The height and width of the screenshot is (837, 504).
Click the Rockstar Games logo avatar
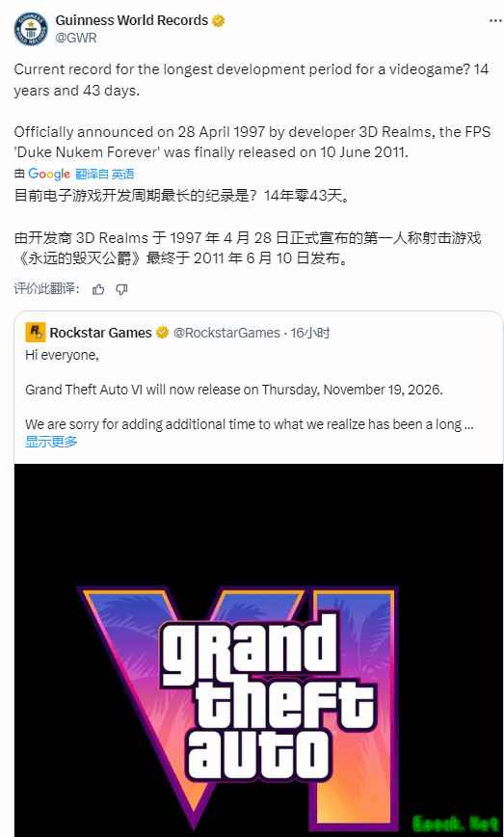click(x=36, y=333)
